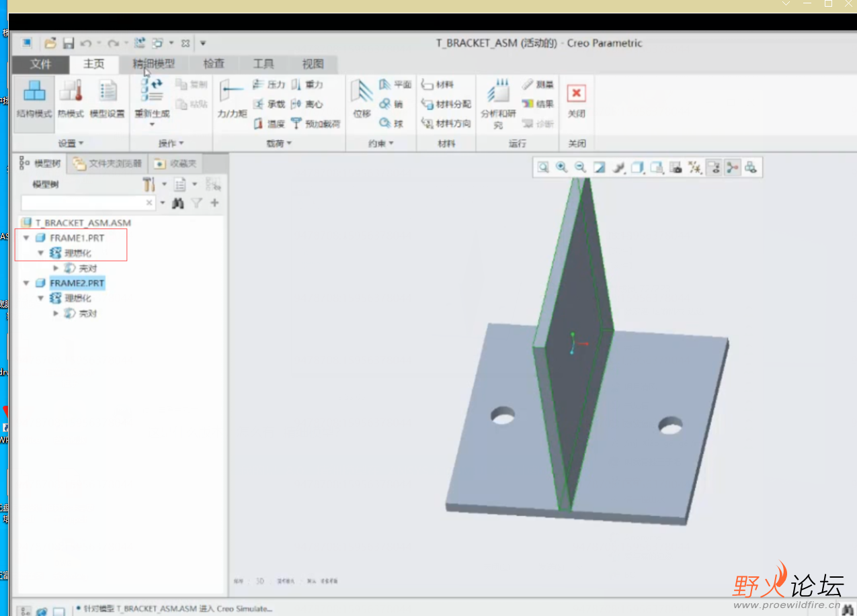
Task: Switch to the 主页 home tab
Action: [94, 64]
